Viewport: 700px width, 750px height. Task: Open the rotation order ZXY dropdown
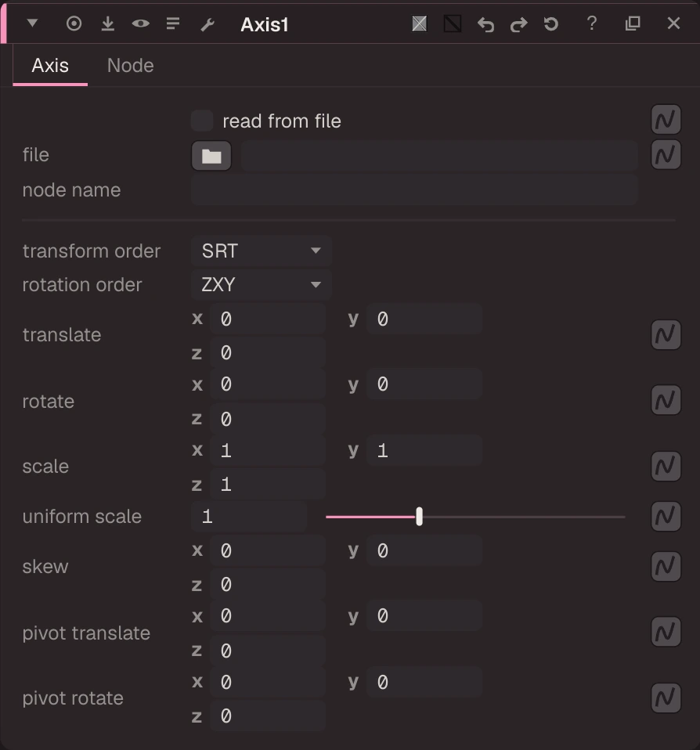click(262, 285)
